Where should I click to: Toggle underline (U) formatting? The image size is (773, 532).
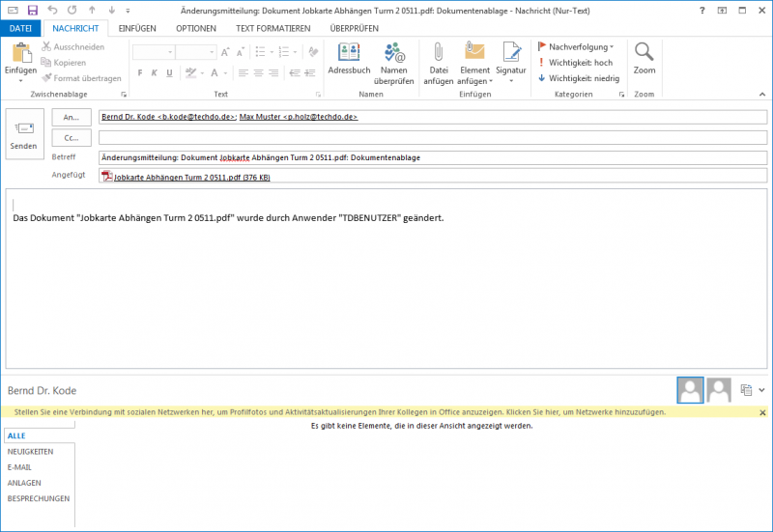pyautogui.click(x=169, y=73)
